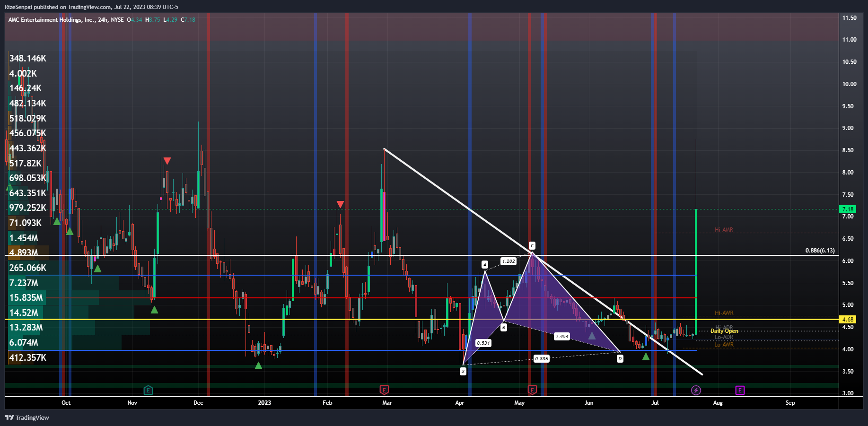The height and width of the screenshot is (426, 868).
Task: Click the RizeSenpai published attribution text
Action: [91, 7]
